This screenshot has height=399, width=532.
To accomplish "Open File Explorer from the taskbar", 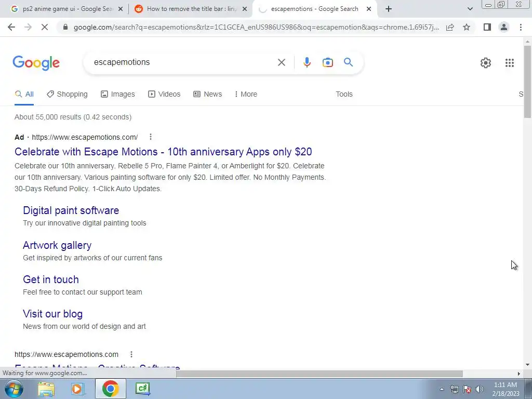I will 46,389.
